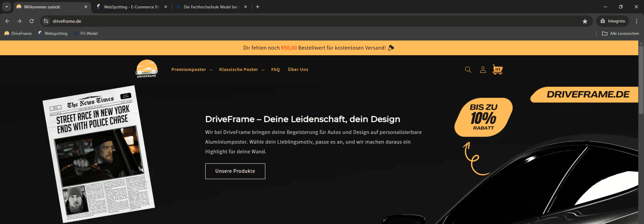The image size is (644, 224).
Task: Expand the Premiumposter menu
Action: [192, 70]
